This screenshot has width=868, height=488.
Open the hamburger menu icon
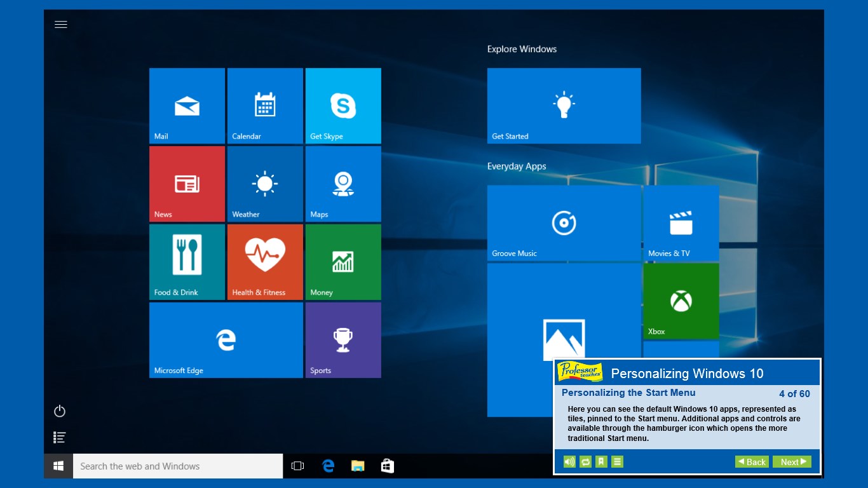(x=61, y=25)
